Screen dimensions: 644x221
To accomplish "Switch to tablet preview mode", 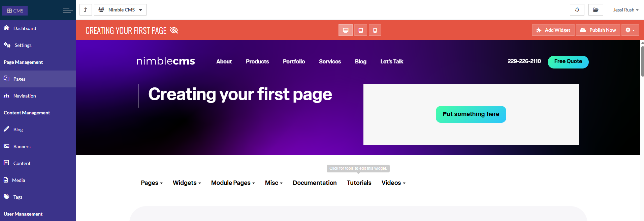I will 361,30.
